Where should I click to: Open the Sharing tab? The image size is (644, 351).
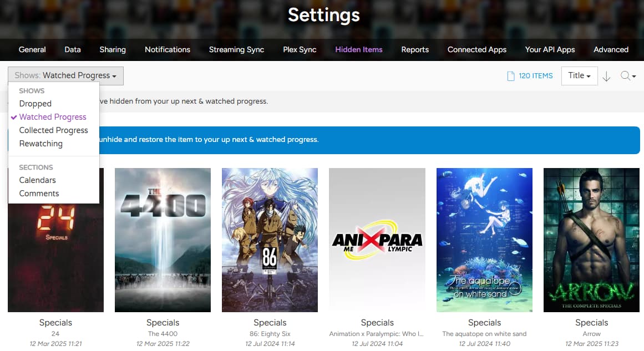click(x=113, y=50)
